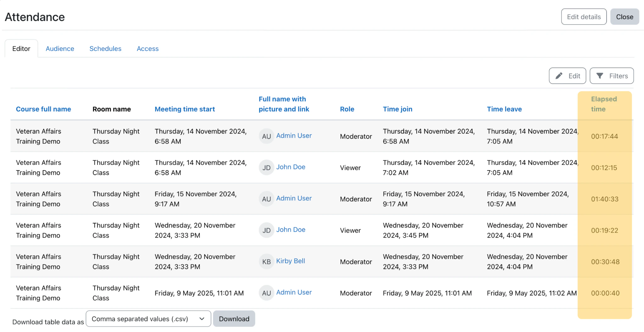Click the JD avatar in the 20 November row

pos(266,230)
